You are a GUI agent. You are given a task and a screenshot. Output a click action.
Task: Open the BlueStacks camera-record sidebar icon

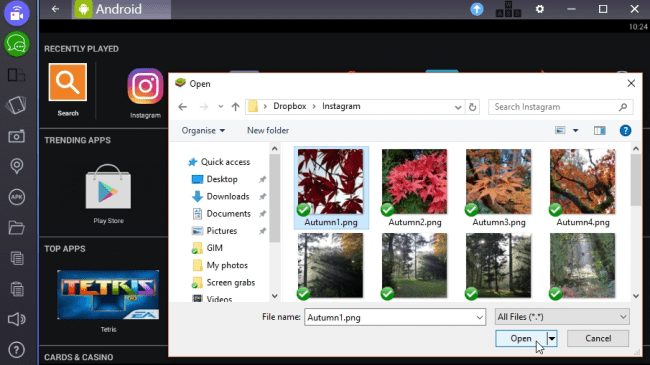coord(17,13)
